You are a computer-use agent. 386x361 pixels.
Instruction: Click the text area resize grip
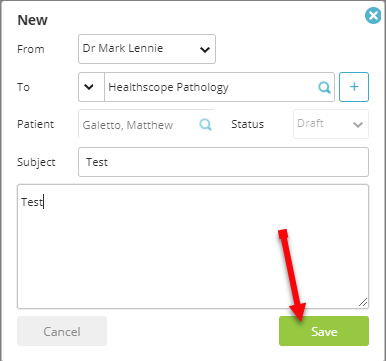point(363,302)
